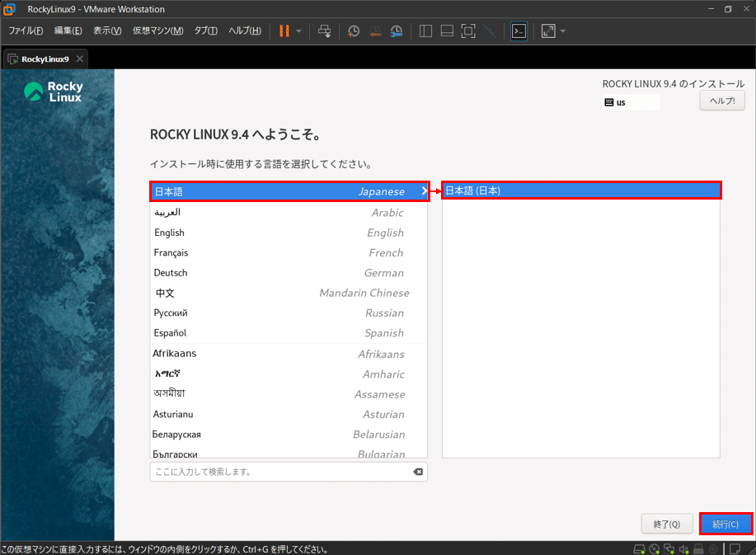Enter full screen mode icon
Screen dimensions: 756x555
point(468,31)
